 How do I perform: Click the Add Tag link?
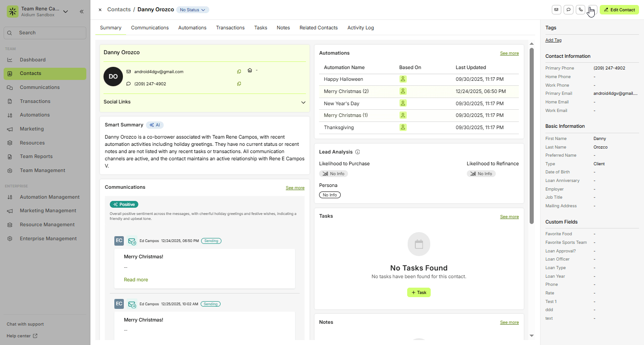point(553,40)
